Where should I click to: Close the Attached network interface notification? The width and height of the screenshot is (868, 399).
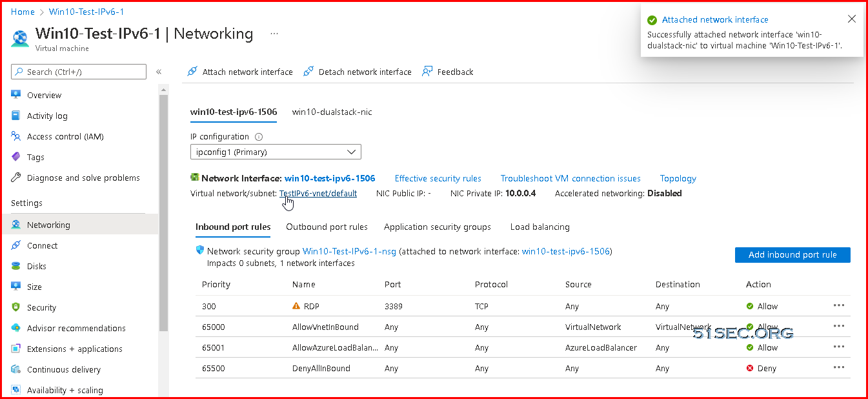[852, 19]
